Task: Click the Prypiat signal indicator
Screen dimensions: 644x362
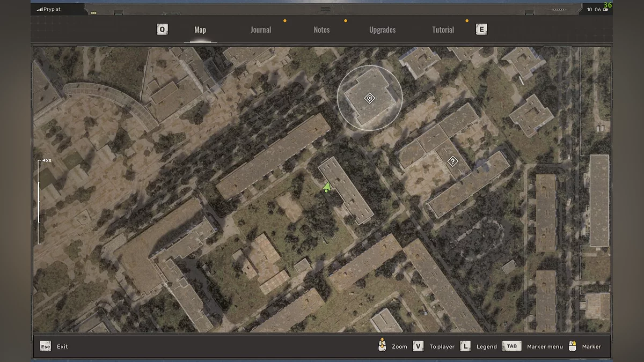Action: 49,9
